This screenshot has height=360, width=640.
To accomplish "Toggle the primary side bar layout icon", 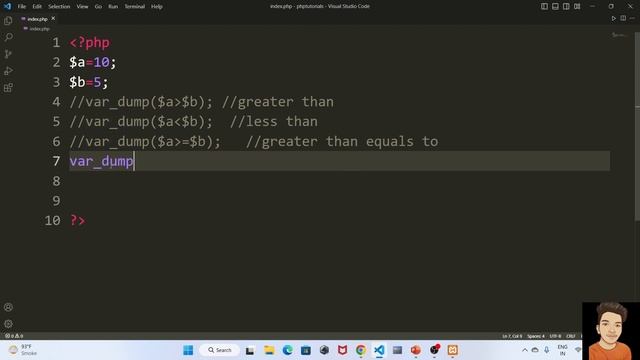I will (544, 6).
